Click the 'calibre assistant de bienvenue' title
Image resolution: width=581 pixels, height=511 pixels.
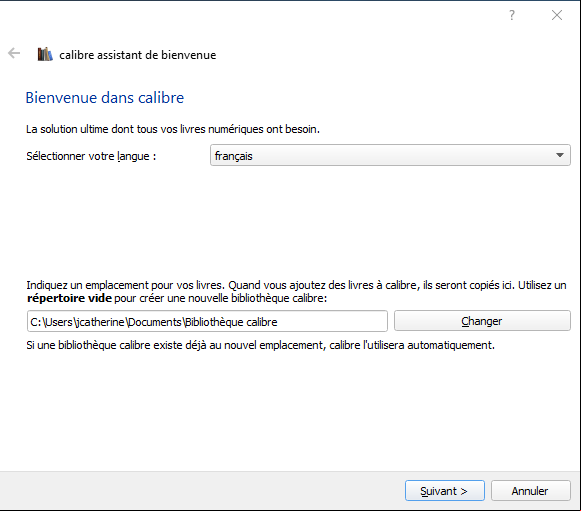tap(137, 55)
